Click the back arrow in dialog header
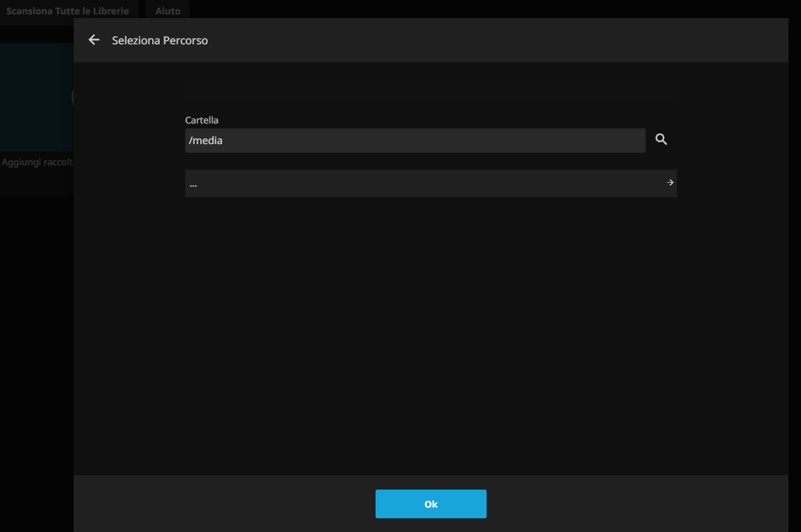 click(x=94, y=40)
